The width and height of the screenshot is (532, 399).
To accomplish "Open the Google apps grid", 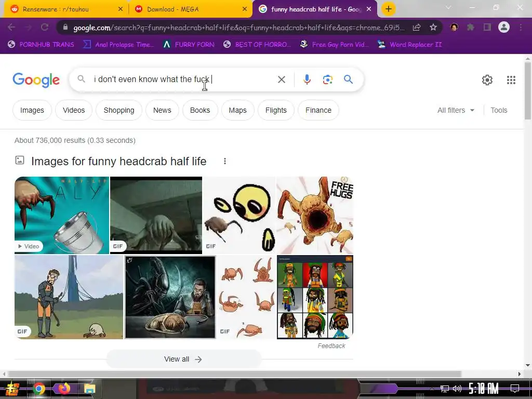I will (x=511, y=80).
